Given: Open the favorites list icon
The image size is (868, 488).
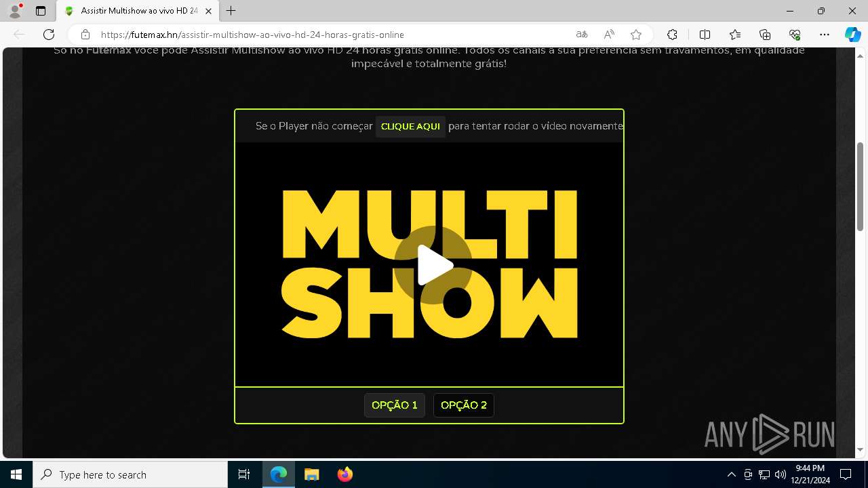Looking at the screenshot, I should (x=735, y=35).
